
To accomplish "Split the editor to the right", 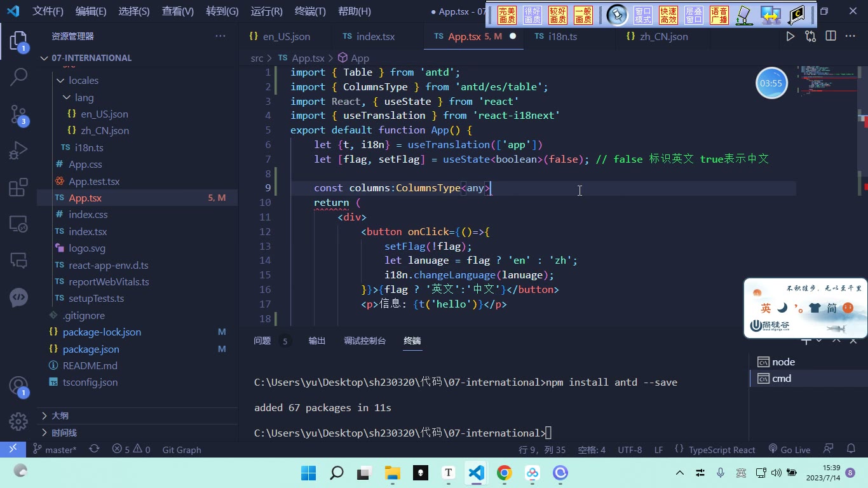I will coord(831,36).
